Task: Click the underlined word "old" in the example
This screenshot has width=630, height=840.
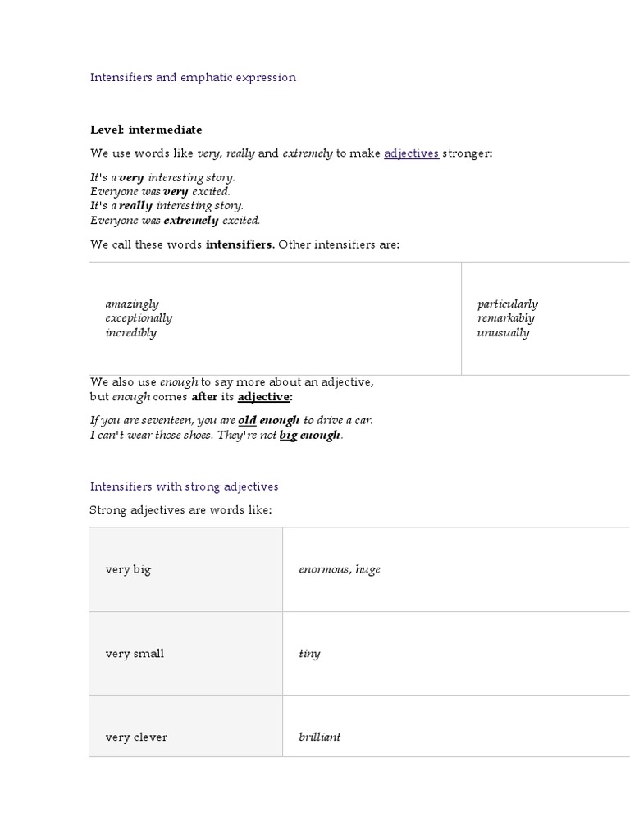Action: point(247,421)
